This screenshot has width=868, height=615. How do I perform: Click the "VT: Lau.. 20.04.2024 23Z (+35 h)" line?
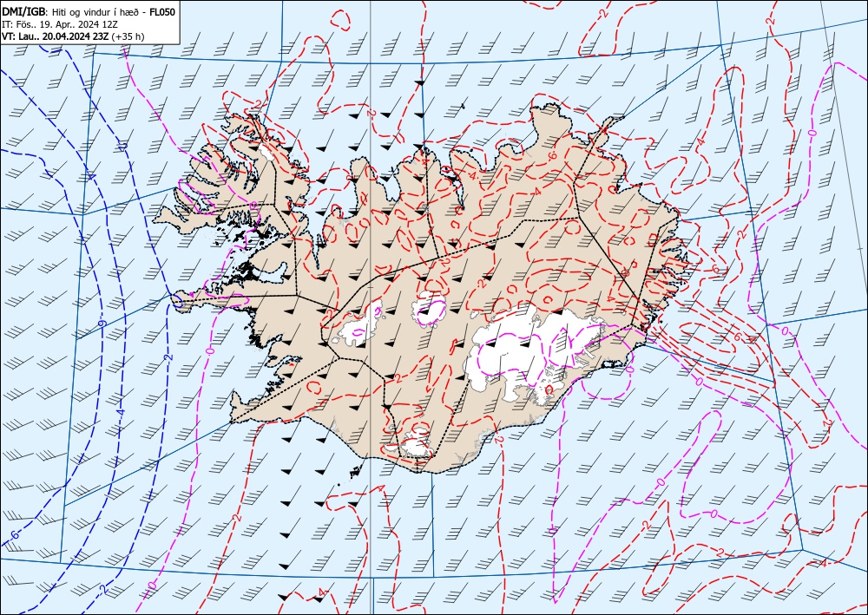pyautogui.click(x=73, y=36)
